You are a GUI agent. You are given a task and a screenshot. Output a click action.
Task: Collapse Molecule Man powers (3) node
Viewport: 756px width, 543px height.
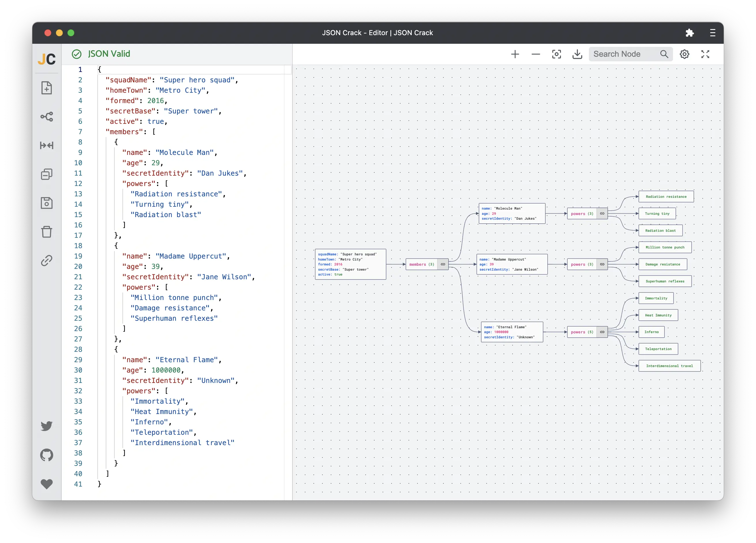click(x=602, y=214)
